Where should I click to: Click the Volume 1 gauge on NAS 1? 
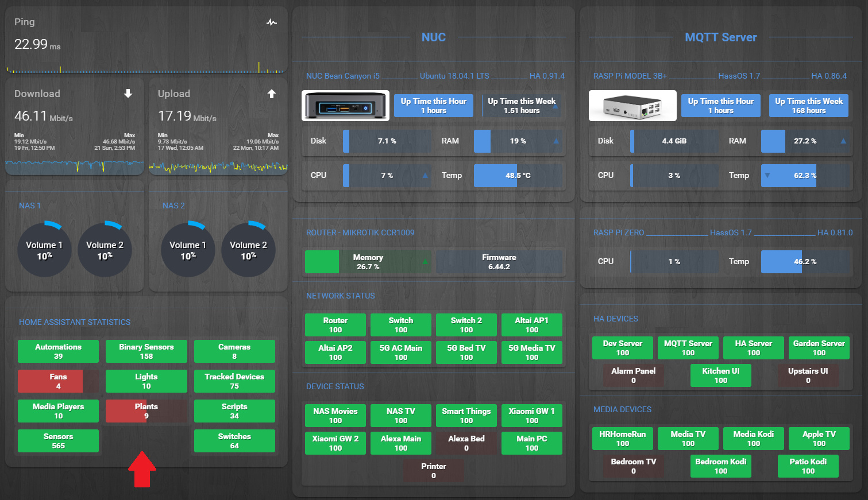pos(44,248)
